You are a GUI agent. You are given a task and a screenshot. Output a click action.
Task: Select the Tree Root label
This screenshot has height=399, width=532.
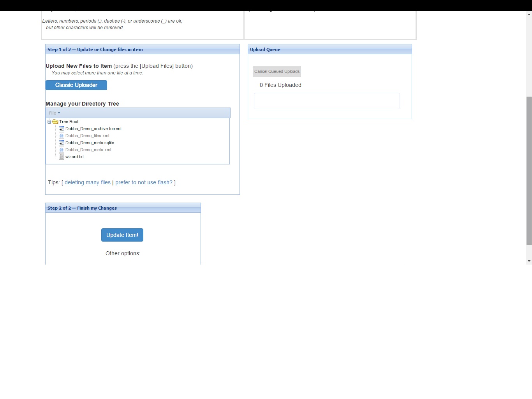[69, 122]
